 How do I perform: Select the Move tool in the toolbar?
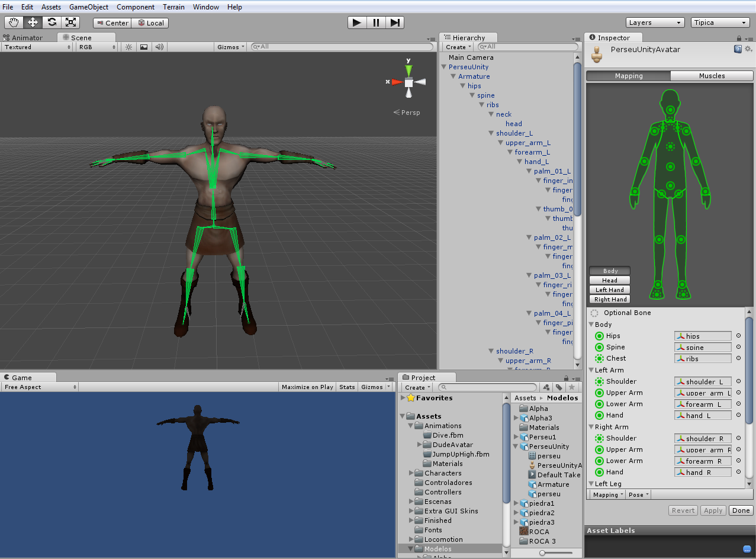pos(33,23)
